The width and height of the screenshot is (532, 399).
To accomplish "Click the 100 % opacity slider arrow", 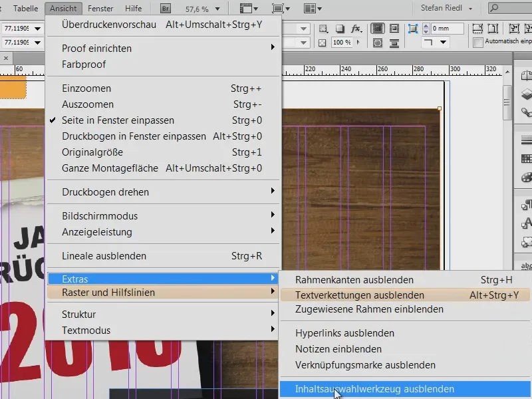I will pos(359,42).
